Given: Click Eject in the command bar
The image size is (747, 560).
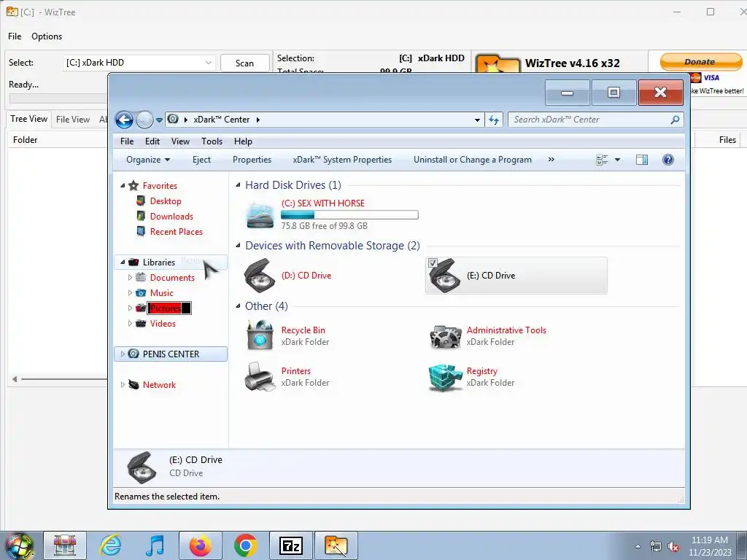Looking at the screenshot, I should point(201,160).
